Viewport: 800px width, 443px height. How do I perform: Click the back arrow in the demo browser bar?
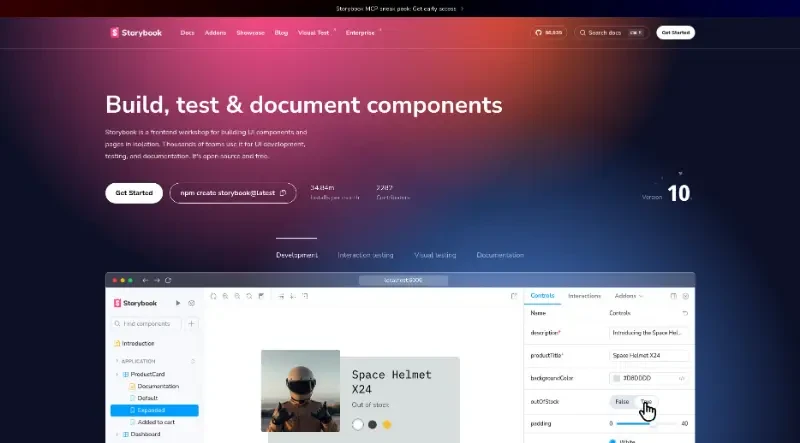pyautogui.click(x=144, y=280)
